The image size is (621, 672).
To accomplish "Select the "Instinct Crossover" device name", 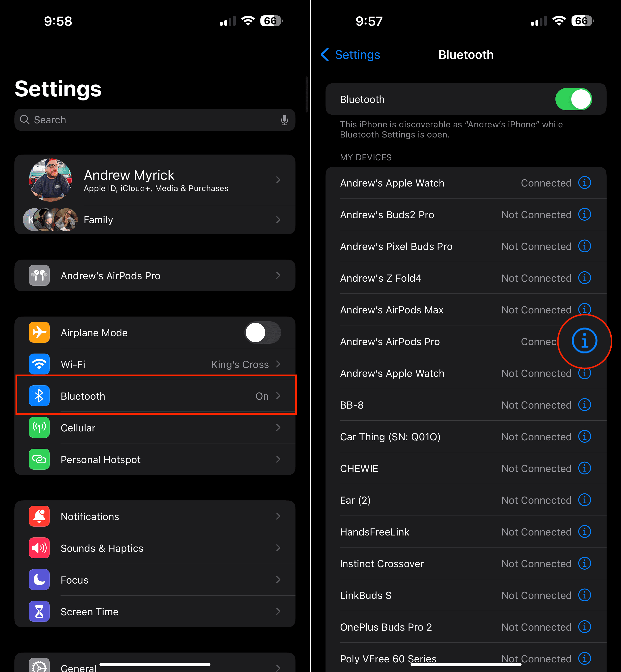I will [382, 563].
